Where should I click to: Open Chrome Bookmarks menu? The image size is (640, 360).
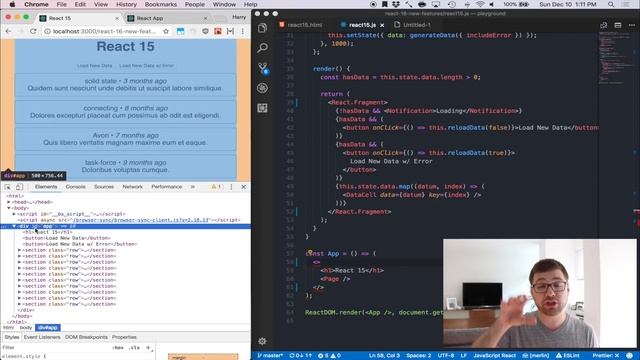(x=161, y=4)
